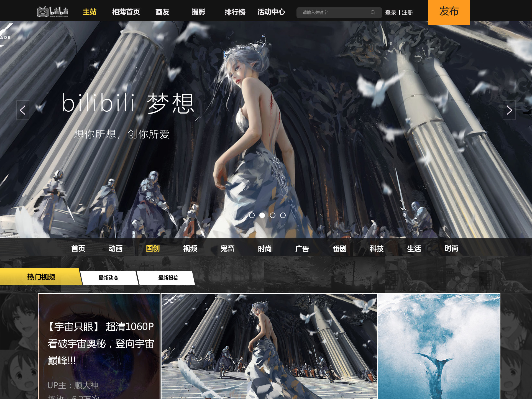Open the 登录 link
Image resolution: width=532 pixels, height=399 pixels.
(390, 12)
